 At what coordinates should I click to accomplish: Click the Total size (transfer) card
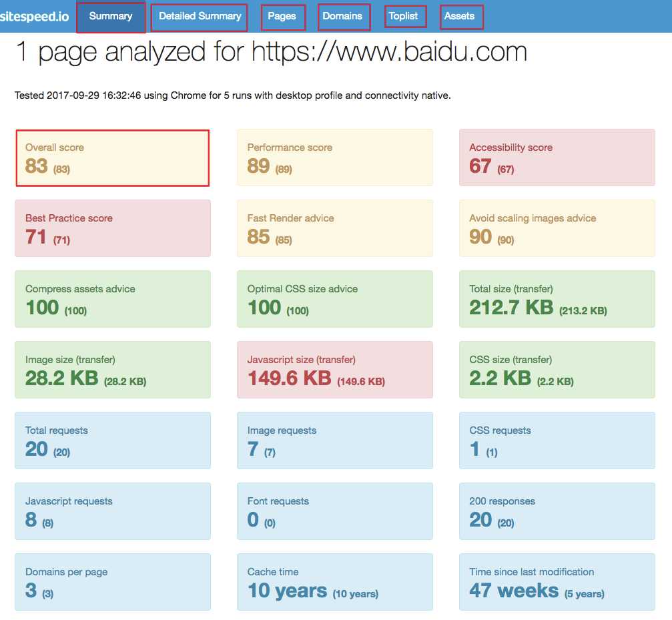[557, 299]
